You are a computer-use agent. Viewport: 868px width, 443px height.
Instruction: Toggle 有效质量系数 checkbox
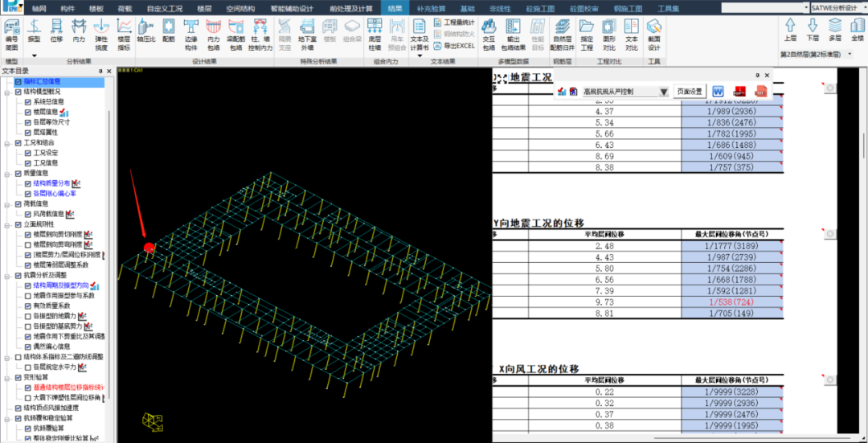[28, 306]
